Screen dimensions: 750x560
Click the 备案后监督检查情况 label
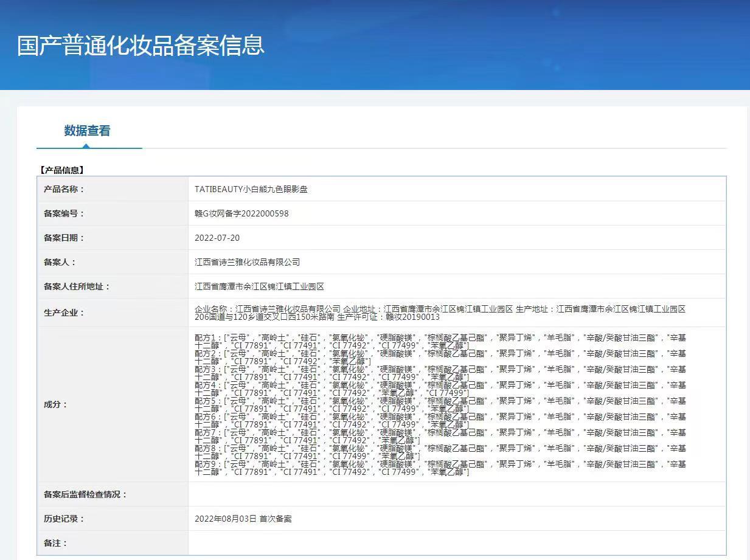(85, 494)
